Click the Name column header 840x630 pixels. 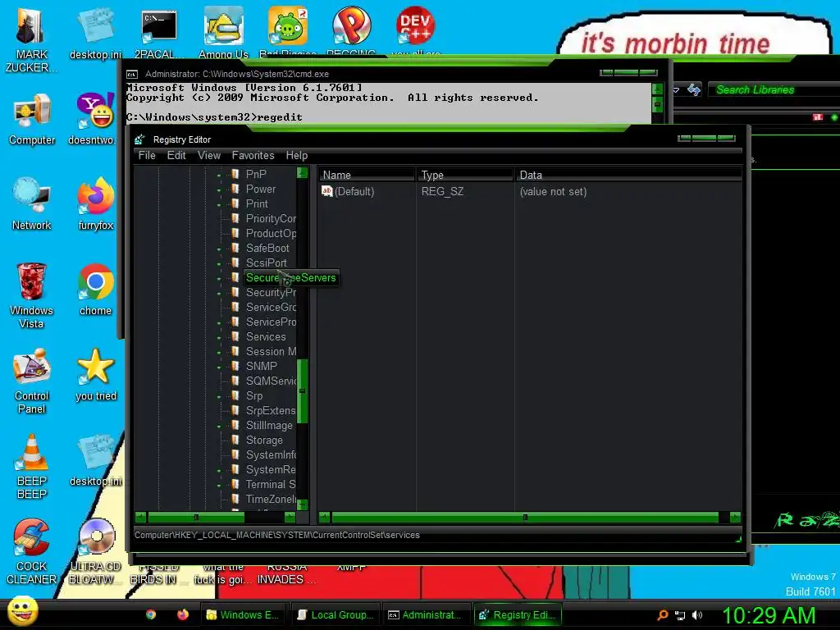367,175
